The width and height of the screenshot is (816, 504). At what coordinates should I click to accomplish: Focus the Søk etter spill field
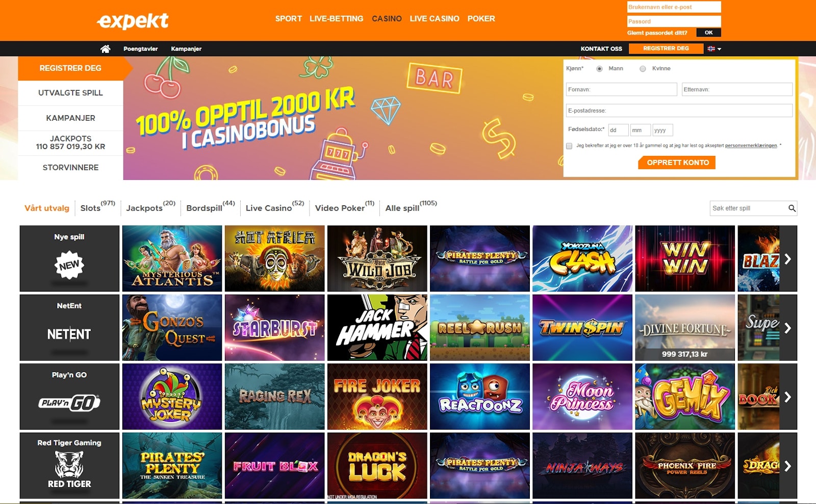[748, 208]
